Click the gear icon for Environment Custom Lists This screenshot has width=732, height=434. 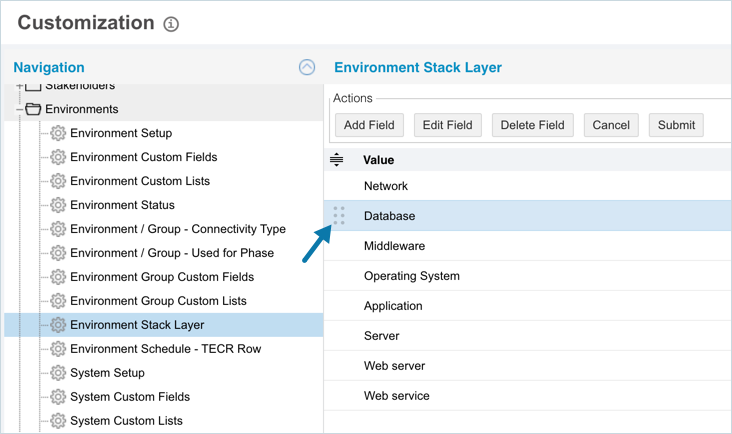58,181
